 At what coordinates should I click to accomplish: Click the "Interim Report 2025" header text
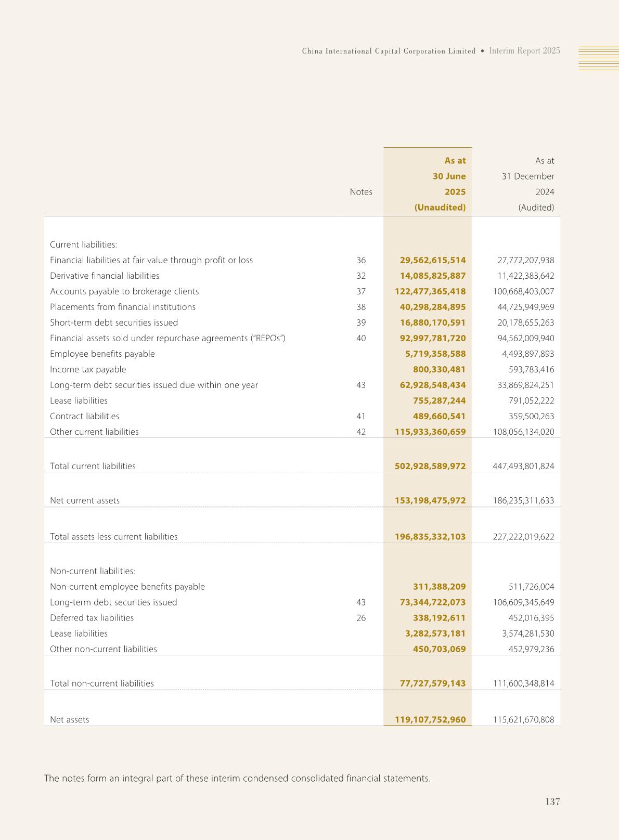pos(525,51)
